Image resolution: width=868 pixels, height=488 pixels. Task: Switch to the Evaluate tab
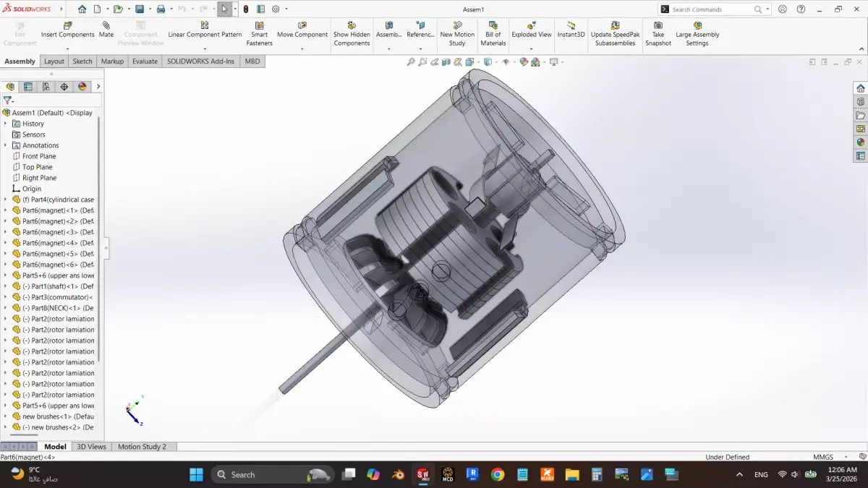pyautogui.click(x=145, y=61)
